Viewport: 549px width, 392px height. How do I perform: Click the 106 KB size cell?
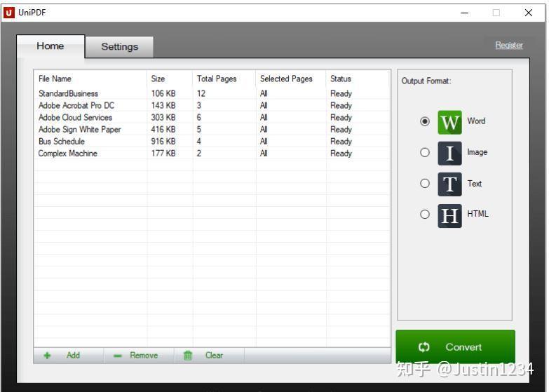[x=163, y=93]
